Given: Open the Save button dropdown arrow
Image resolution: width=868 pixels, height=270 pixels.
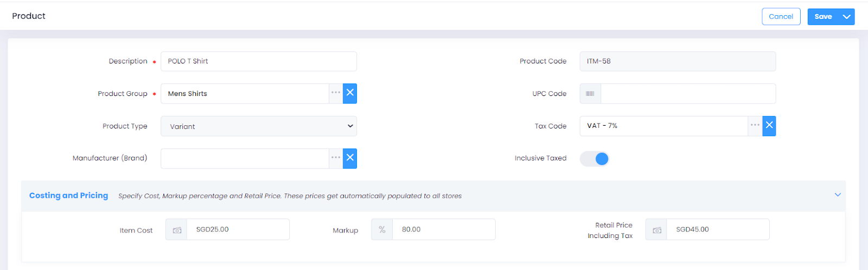Looking at the screenshot, I should pyautogui.click(x=846, y=17).
